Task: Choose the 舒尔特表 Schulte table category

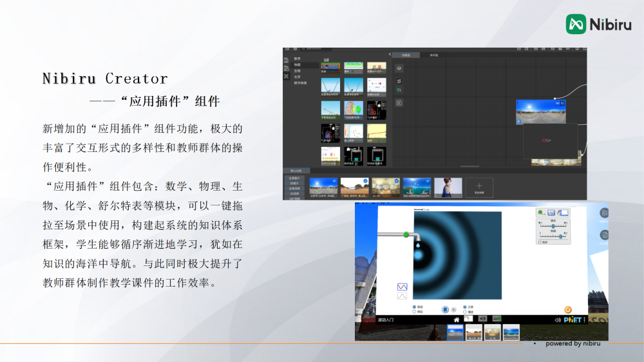Action: coord(300,83)
